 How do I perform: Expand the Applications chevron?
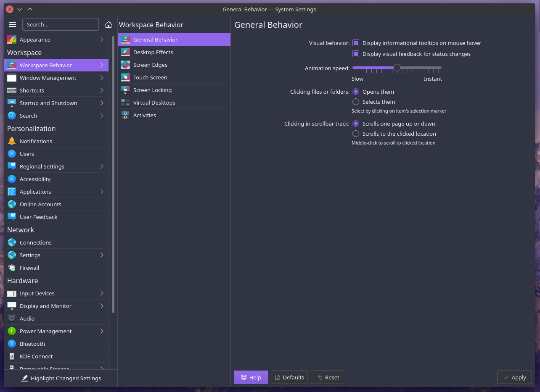(102, 192)
